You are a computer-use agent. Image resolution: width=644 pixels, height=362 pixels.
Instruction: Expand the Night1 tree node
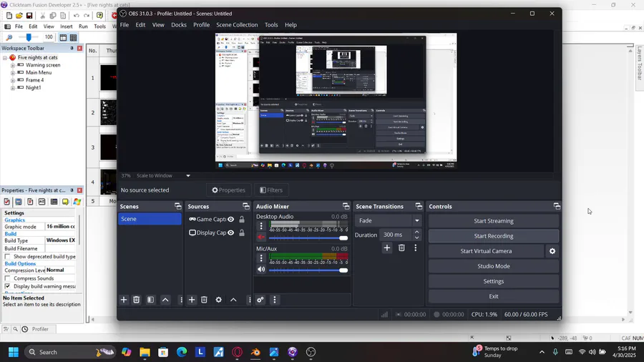13,88
